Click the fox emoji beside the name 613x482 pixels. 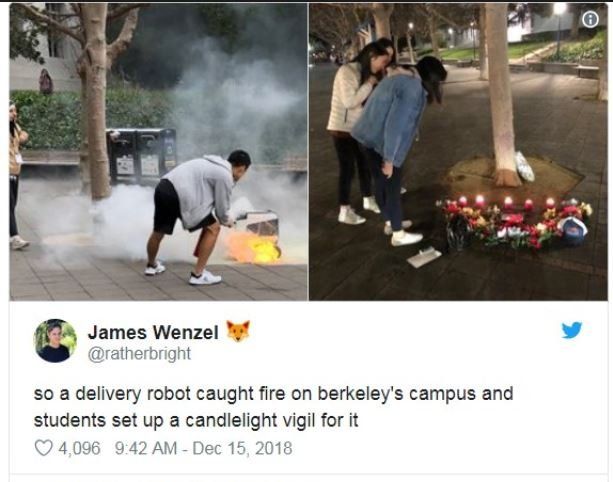click(x=238, y=331)
